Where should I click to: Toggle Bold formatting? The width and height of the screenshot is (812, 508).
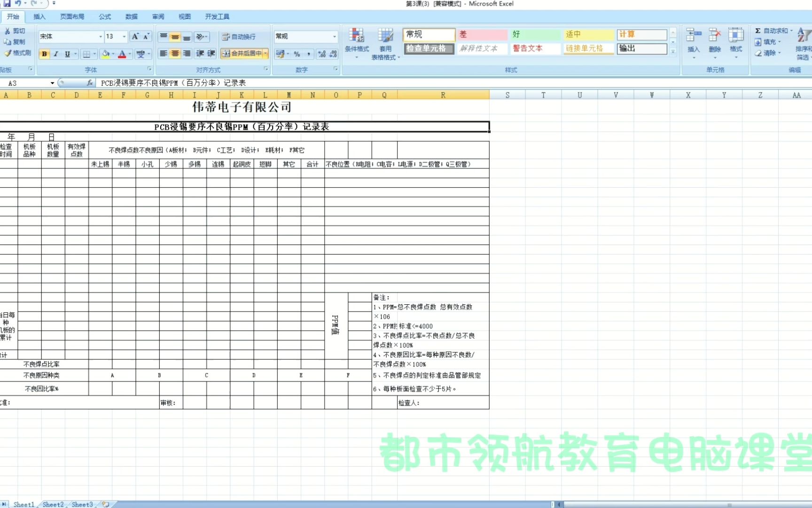(44, 54)
